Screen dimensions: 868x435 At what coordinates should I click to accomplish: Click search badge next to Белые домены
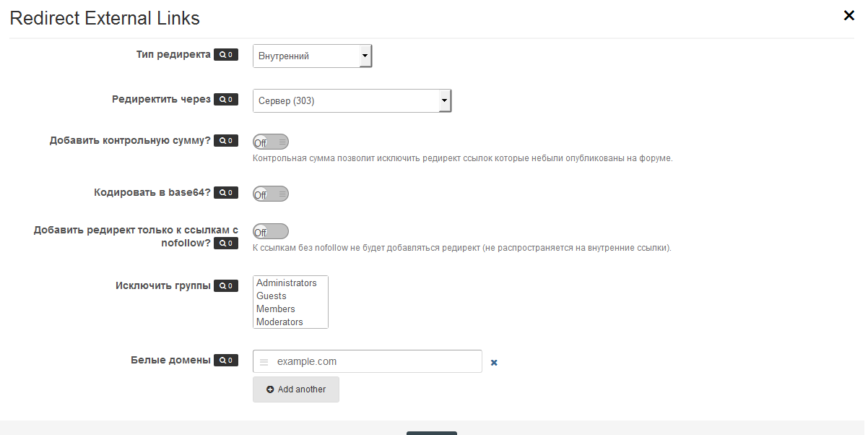[x=225, y=361]
